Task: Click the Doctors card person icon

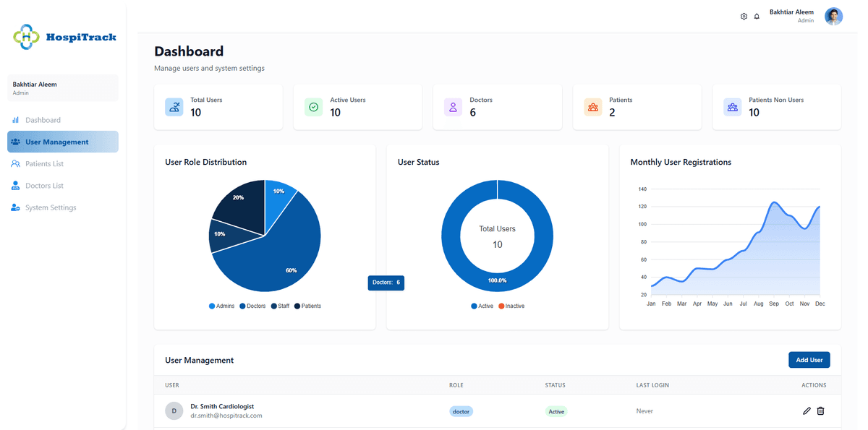Action: click(x=453, y=107)
